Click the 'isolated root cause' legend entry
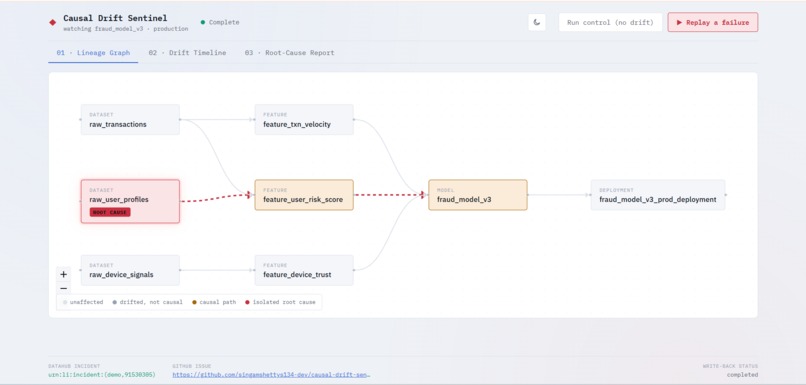 280,302
